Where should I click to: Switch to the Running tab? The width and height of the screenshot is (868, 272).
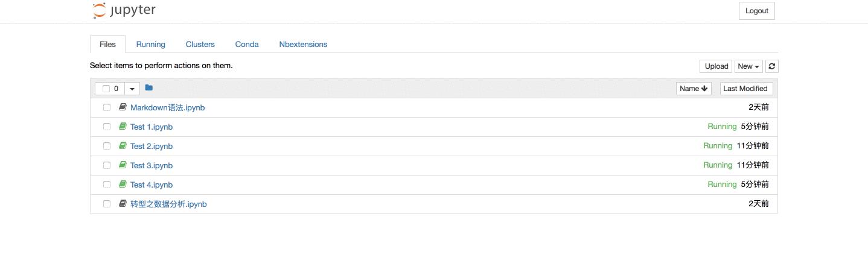point(150,44)
